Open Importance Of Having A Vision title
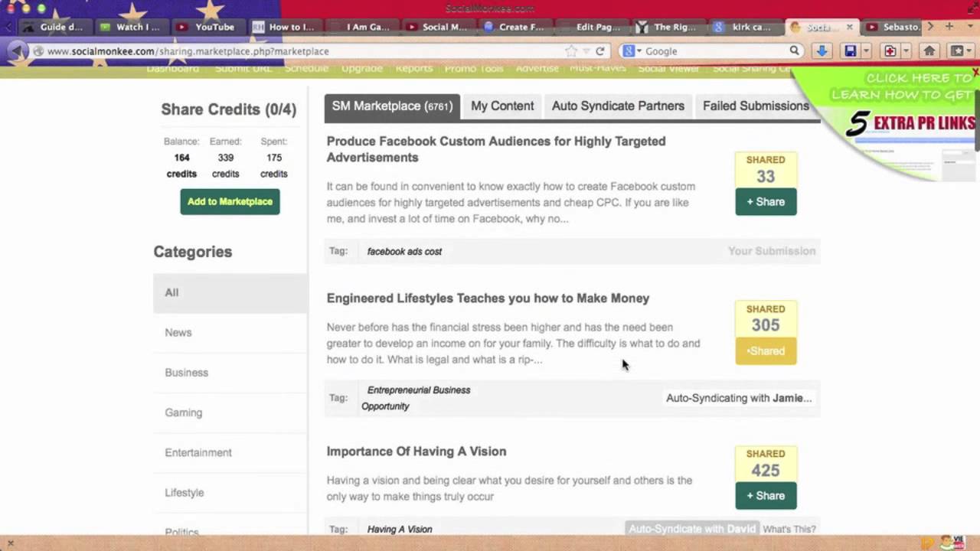 tap(416, 452)
